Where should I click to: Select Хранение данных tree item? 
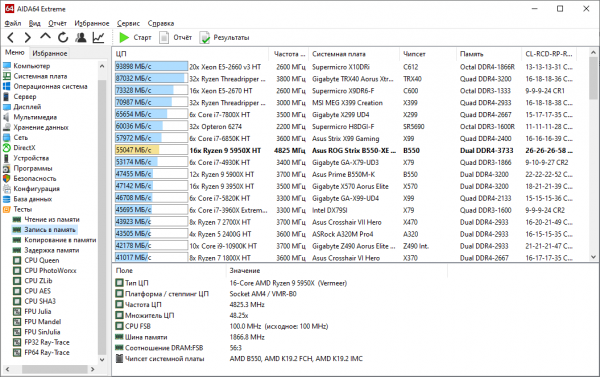point(41,127)
